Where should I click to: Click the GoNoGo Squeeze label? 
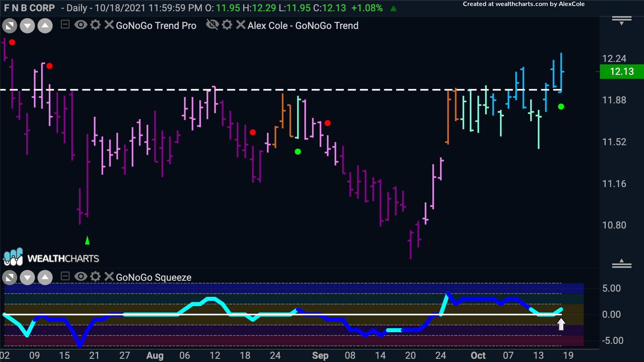click(153, 278)
